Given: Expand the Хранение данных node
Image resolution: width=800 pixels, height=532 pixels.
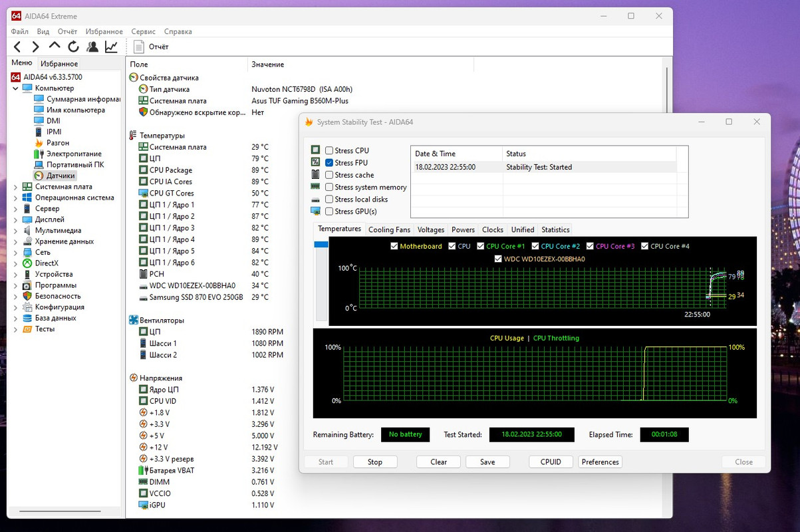Looking at the screenshot, I should [x=17, y=241].
